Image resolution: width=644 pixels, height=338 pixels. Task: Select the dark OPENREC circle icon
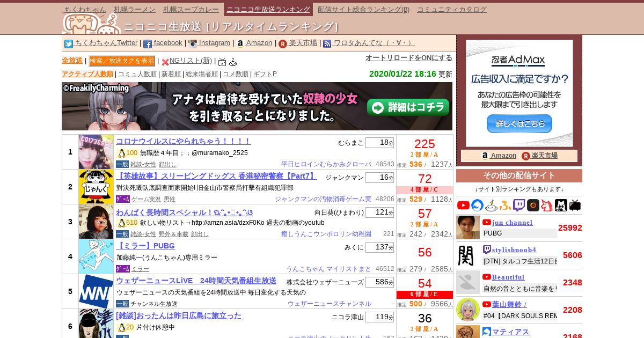click(x=533, y=205)
